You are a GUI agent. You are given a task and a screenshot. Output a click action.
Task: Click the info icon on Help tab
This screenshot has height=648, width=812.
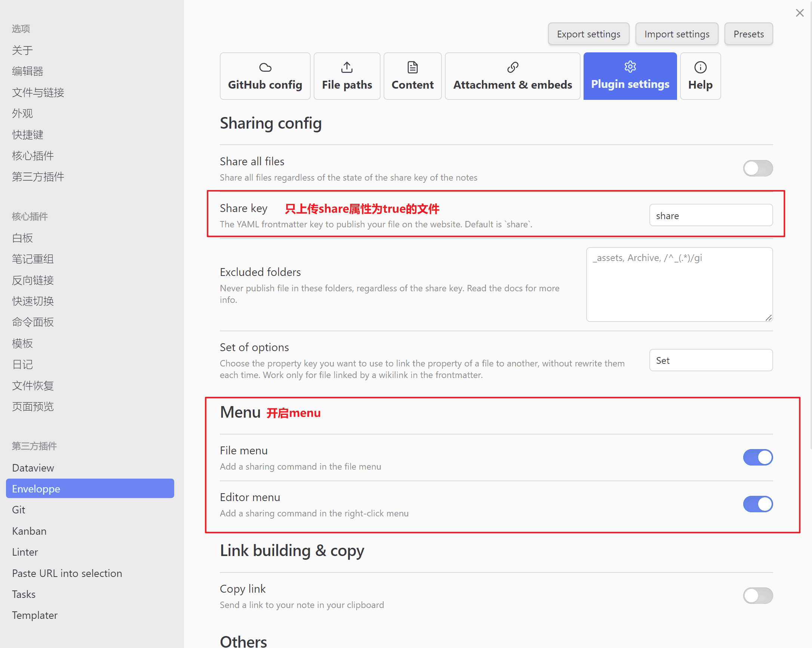pyautogui.click(x=700, y=67)
